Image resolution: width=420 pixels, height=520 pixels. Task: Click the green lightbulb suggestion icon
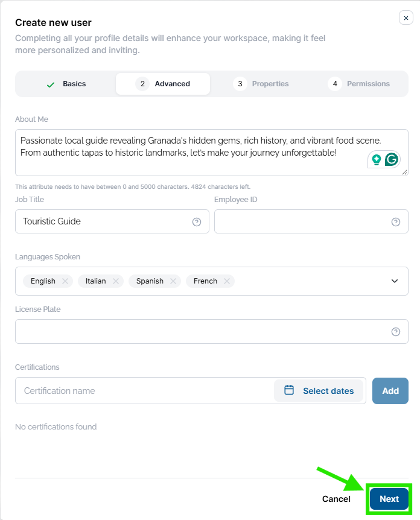coord(376,159)
